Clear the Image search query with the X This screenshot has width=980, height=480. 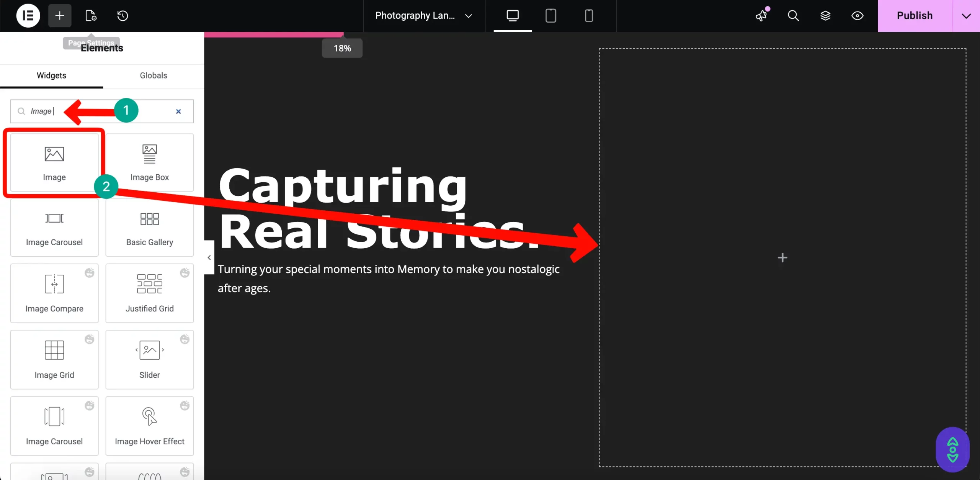(x=178, y=111)
